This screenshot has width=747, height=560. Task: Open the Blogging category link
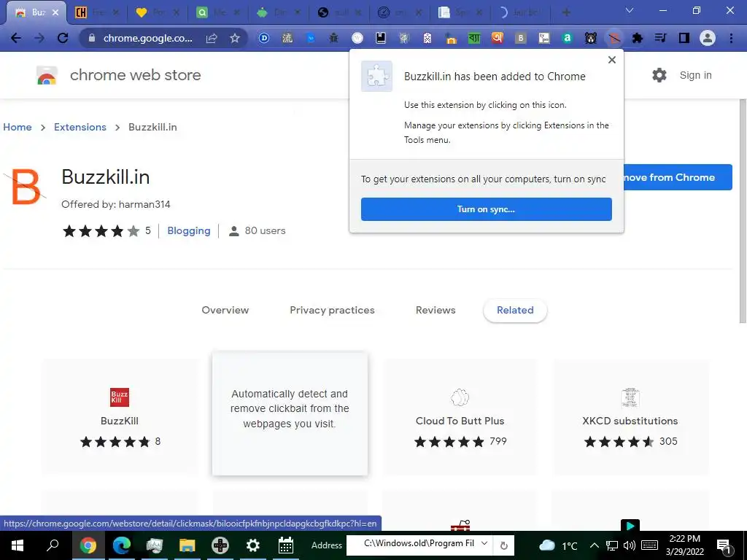tap(189, 230)
